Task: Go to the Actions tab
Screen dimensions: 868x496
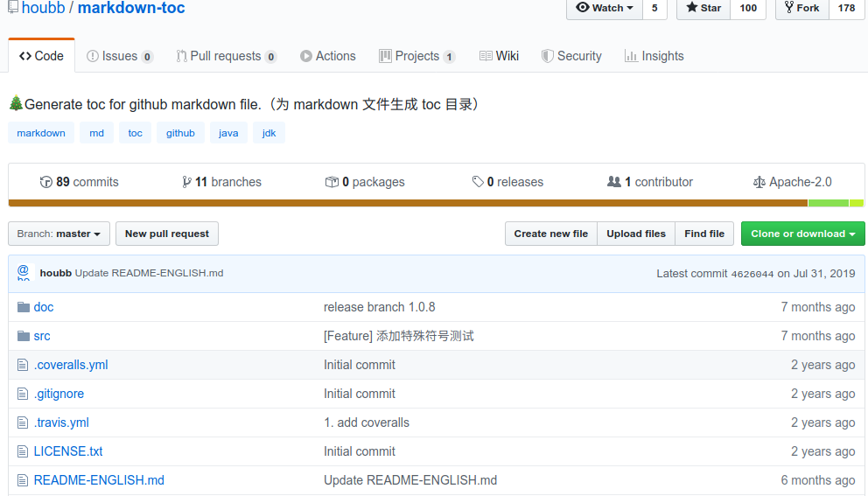Action: pyautogui.click(x=328, y=56)
